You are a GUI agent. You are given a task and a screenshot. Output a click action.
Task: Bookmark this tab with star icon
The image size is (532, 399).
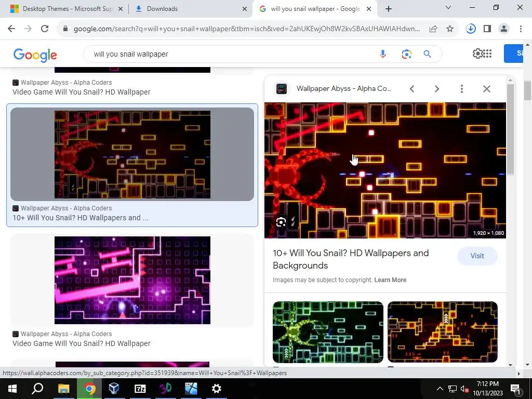coord(450,29)
